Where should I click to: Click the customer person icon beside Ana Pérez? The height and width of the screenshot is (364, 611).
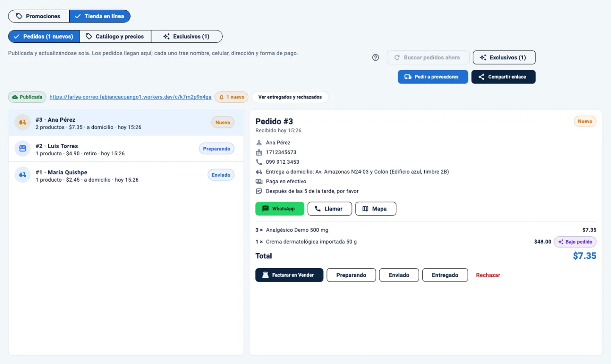(259, 143)
